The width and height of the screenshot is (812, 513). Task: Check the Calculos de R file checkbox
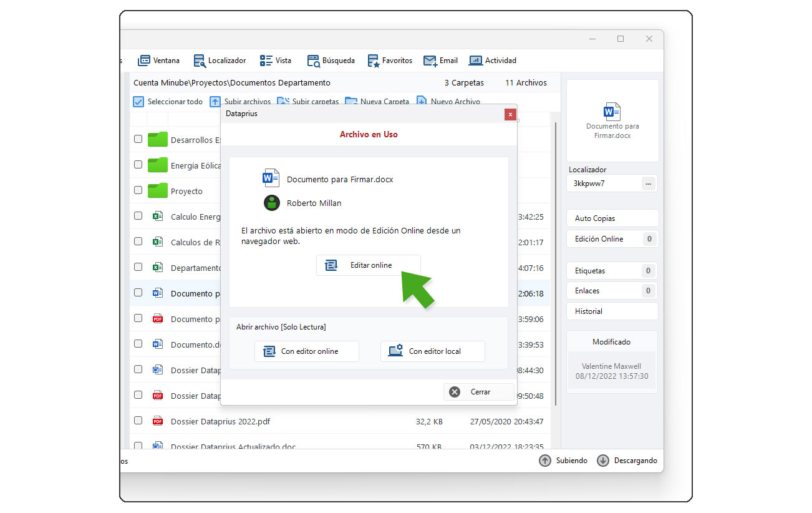(x=138, y=242)
